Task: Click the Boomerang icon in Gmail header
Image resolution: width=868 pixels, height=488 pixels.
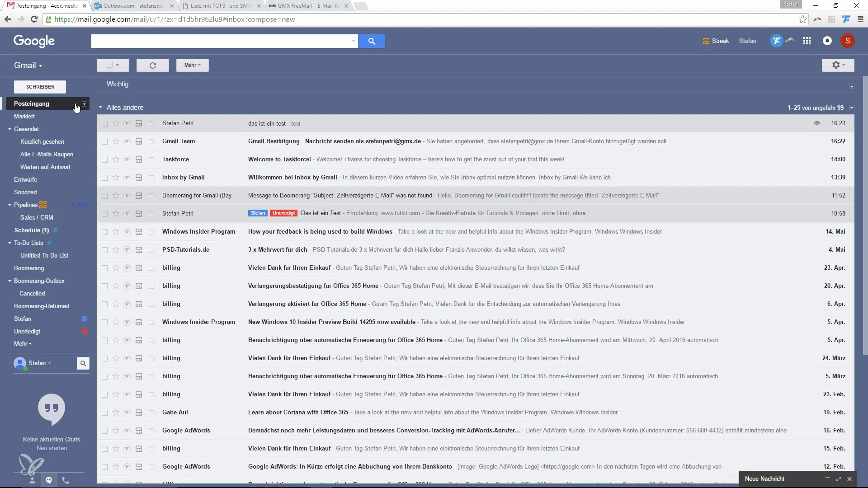Action: pos(790,40)
